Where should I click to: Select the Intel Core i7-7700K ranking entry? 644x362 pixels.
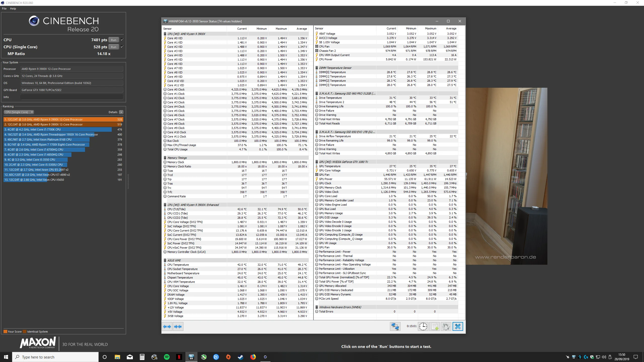[x=63, y=129]
